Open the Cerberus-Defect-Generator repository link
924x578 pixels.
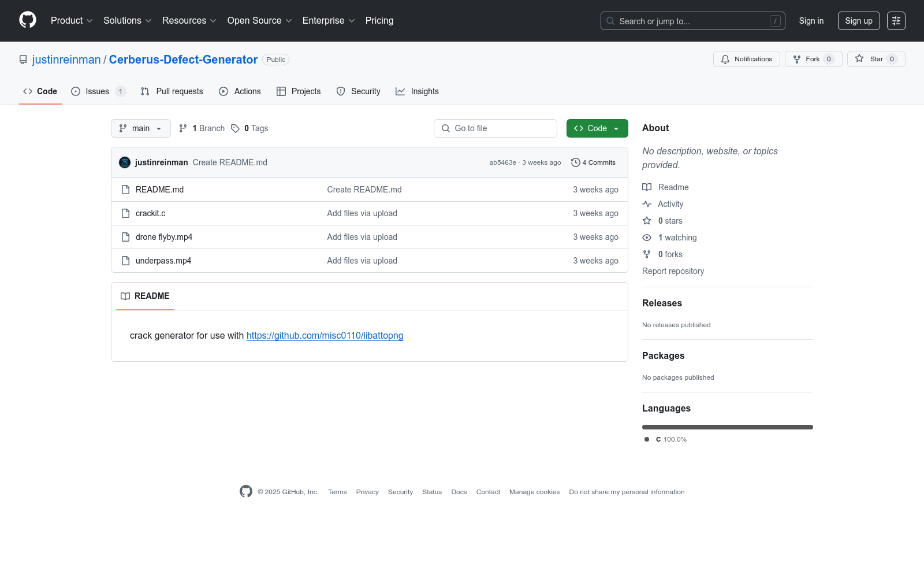pyautogui.click(x=183, y=60)
